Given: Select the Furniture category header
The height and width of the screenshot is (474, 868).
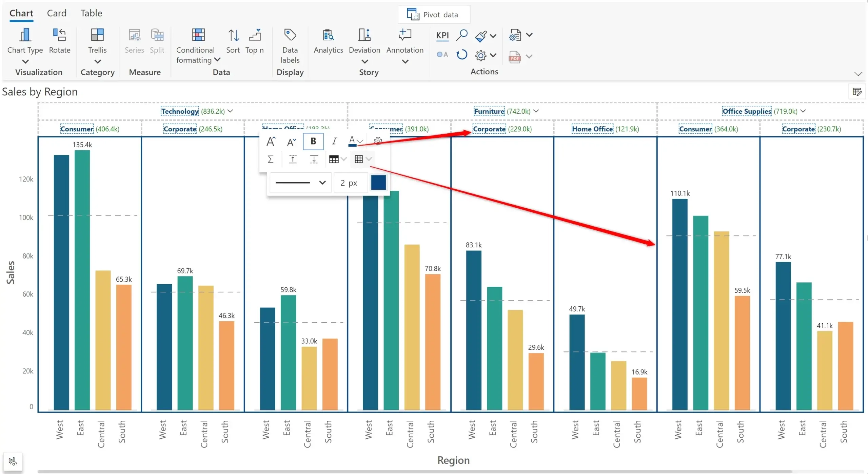Looking at the screenshot, I should pos(489,111).
